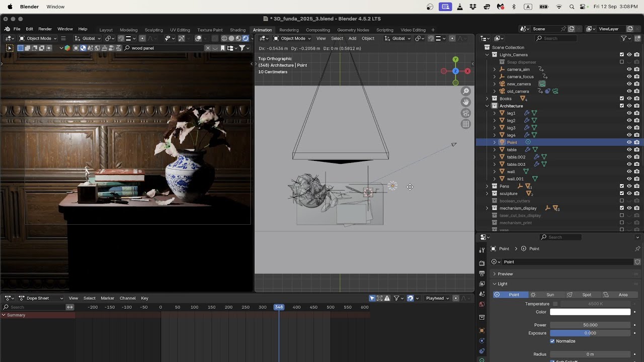644x362 pixels.
Task: Select rendered shading in left viewport
Action: point(246,38)
